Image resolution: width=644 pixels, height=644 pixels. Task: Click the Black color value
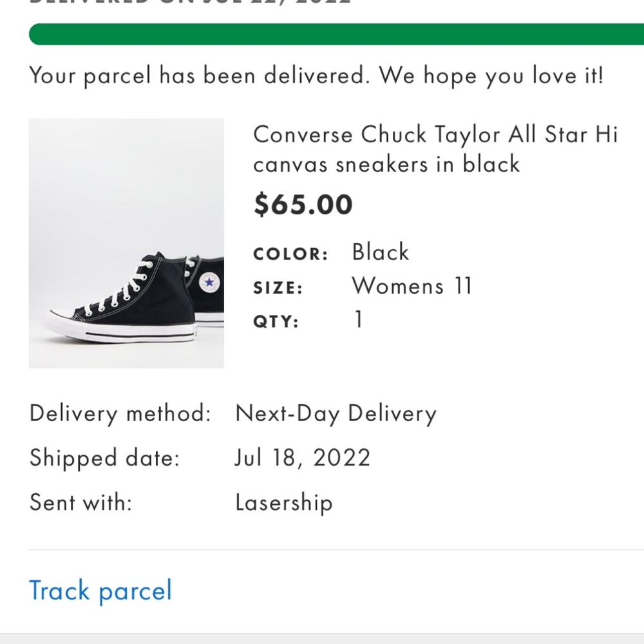click(380, 252)
